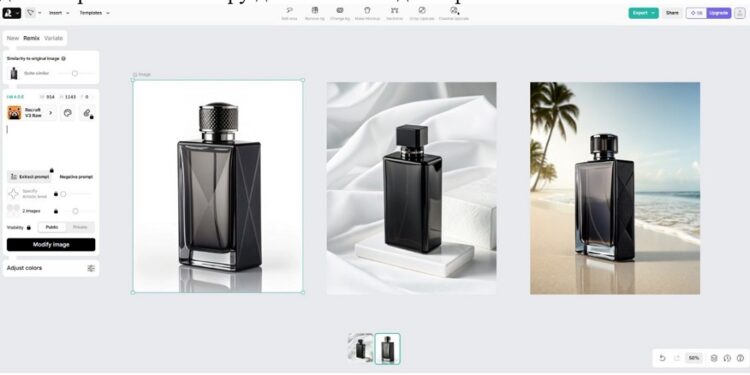This screenshot has height=375, width=750.
Task: Click the help question icon bottom right
Action: tap(740, 358)
